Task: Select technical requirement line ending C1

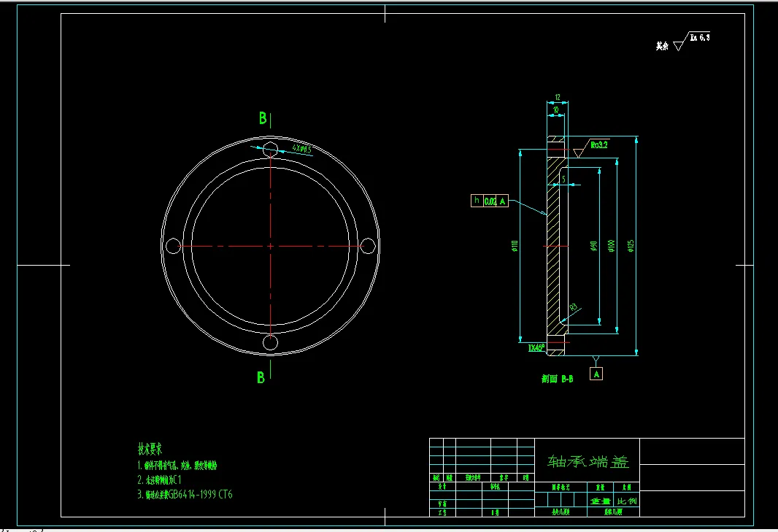Action: pos(159,480)
